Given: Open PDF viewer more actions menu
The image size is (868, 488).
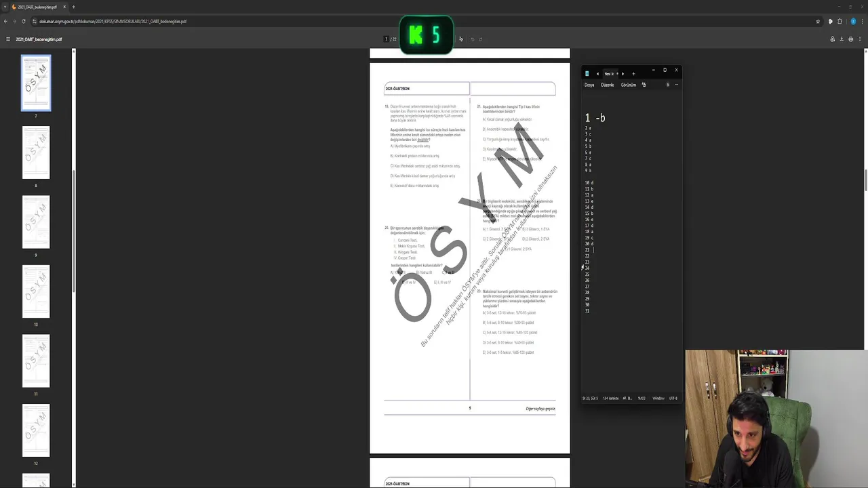Looking at the screenshot, I should (x=861, y=39).
